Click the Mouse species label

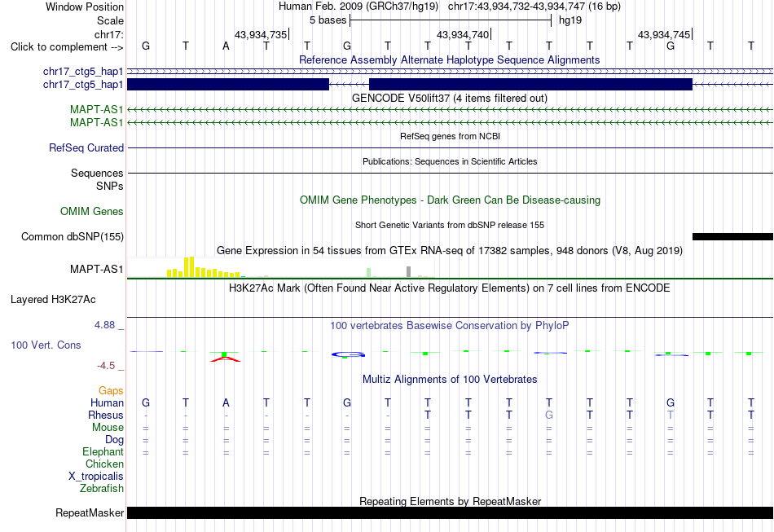tap(108, 428)
